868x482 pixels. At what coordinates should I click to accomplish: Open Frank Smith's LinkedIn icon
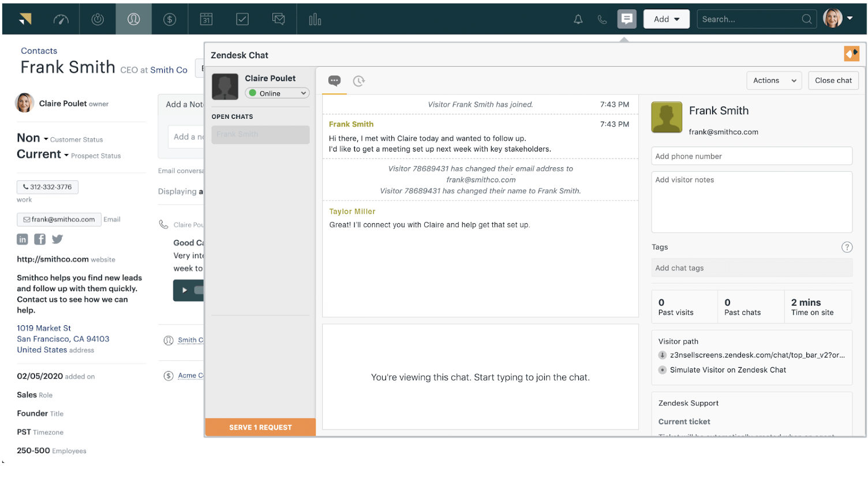pyautogui.click(x=23, y=239)
